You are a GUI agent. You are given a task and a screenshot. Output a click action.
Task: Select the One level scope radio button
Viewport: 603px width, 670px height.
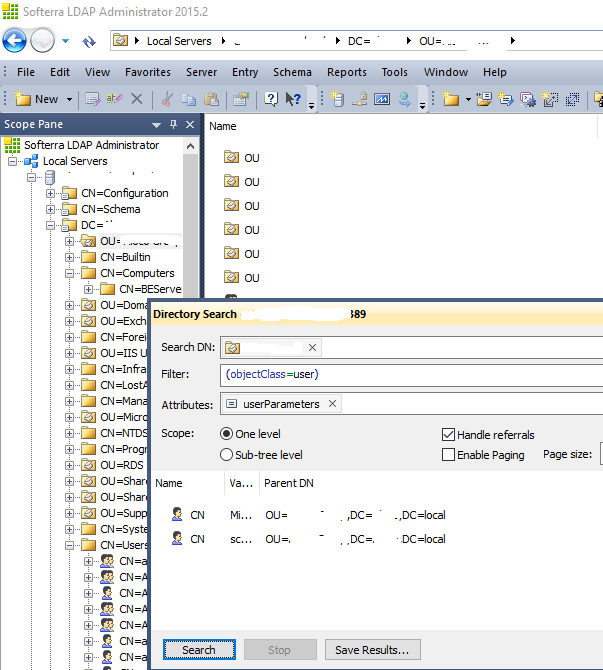[226, 434]
